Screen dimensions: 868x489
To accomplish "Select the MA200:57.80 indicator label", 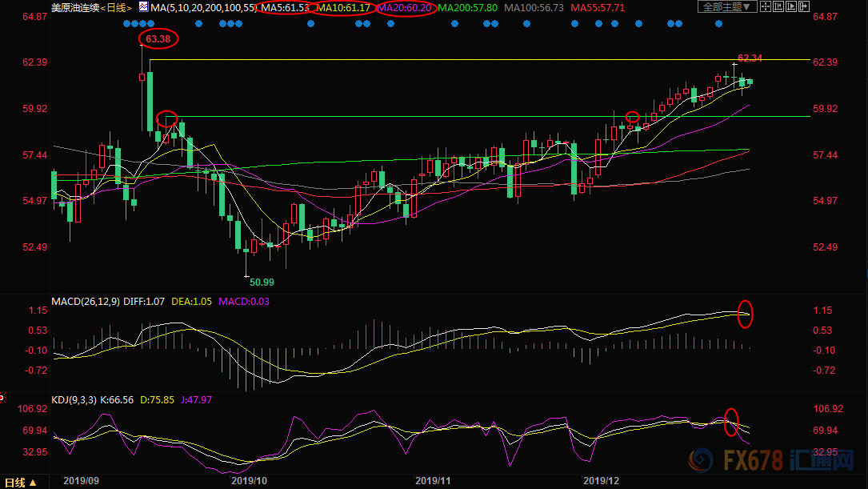I will pos(468,7).
